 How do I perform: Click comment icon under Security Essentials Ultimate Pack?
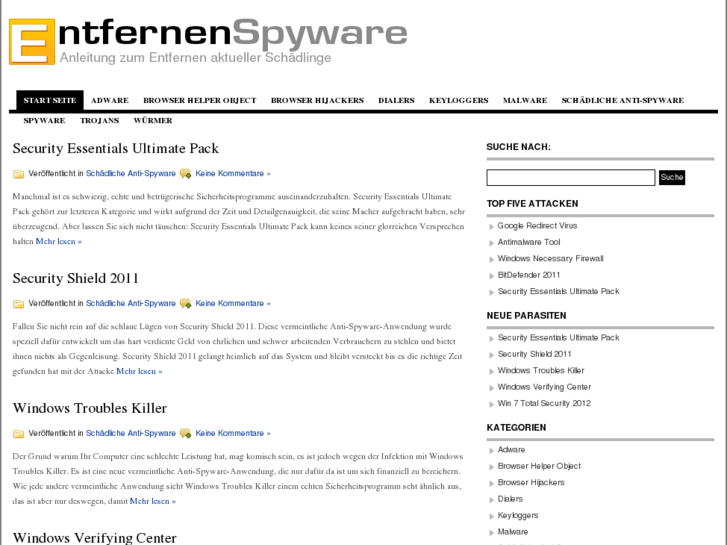tap(185, 174)
